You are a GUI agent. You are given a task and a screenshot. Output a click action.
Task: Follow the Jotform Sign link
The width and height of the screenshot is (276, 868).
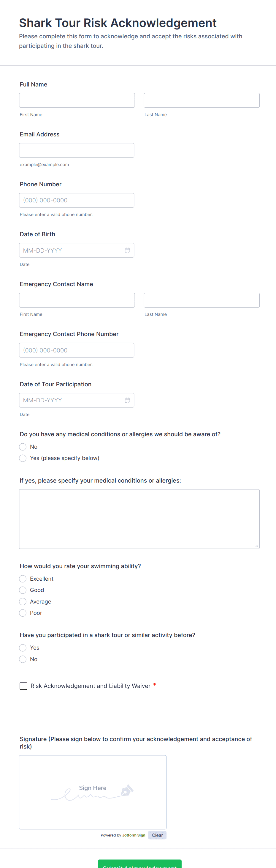click(134, 835)
